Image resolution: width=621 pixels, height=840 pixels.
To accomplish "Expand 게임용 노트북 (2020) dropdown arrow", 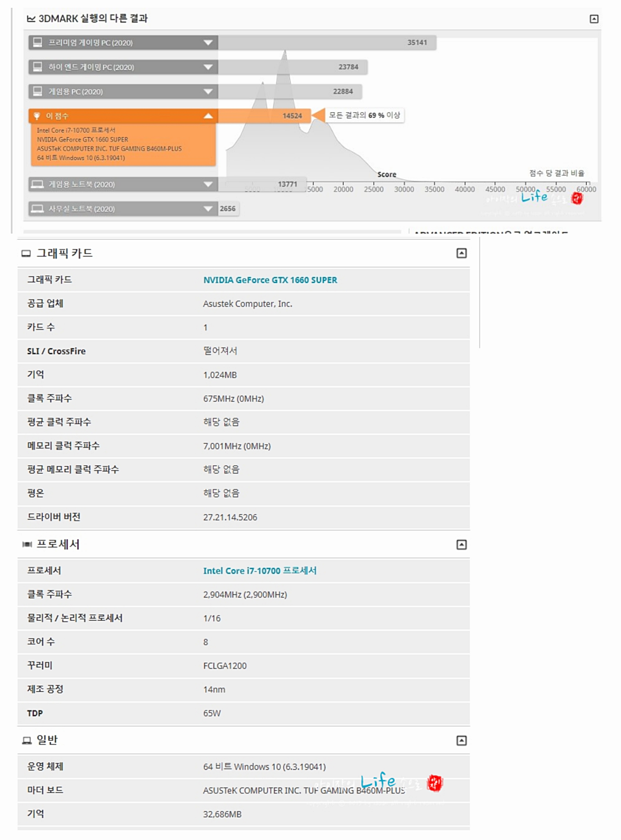I will 208,185.
